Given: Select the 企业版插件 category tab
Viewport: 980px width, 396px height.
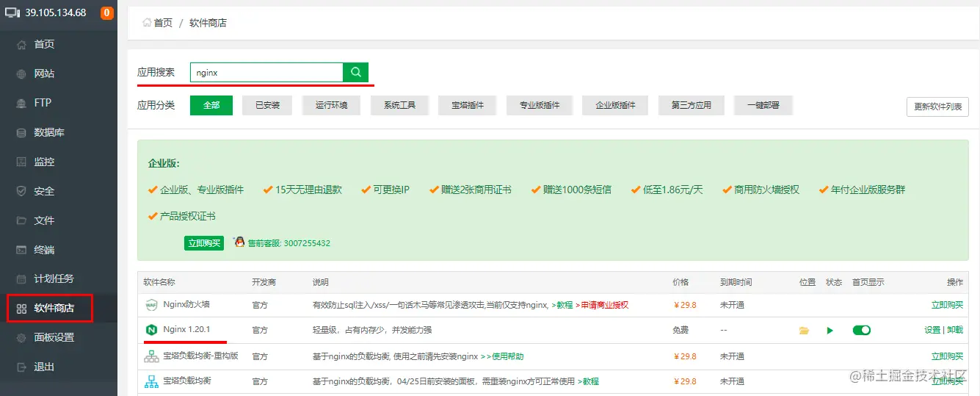Looking at the screenshot, I should (615, 105).
